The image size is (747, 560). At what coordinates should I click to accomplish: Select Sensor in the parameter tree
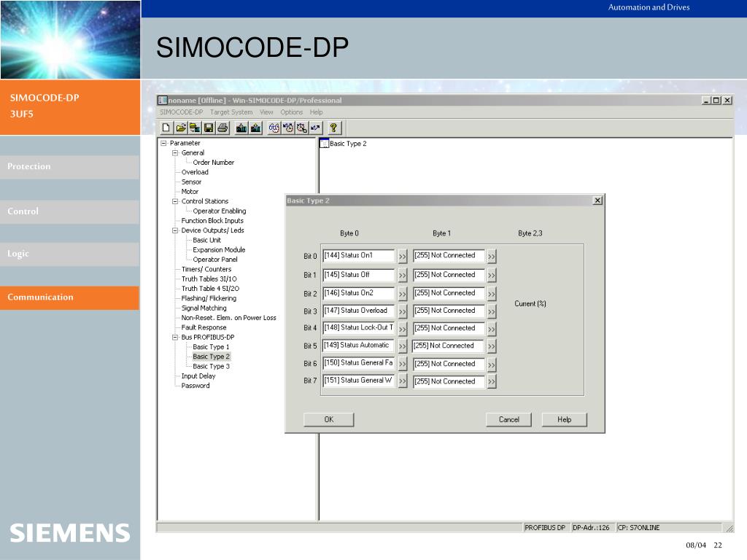point(192,182)
